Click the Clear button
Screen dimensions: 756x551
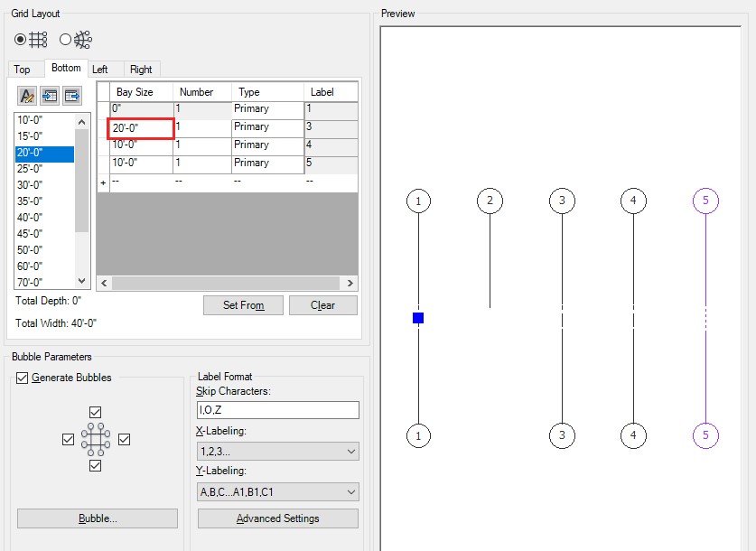[x=323, y=305]
